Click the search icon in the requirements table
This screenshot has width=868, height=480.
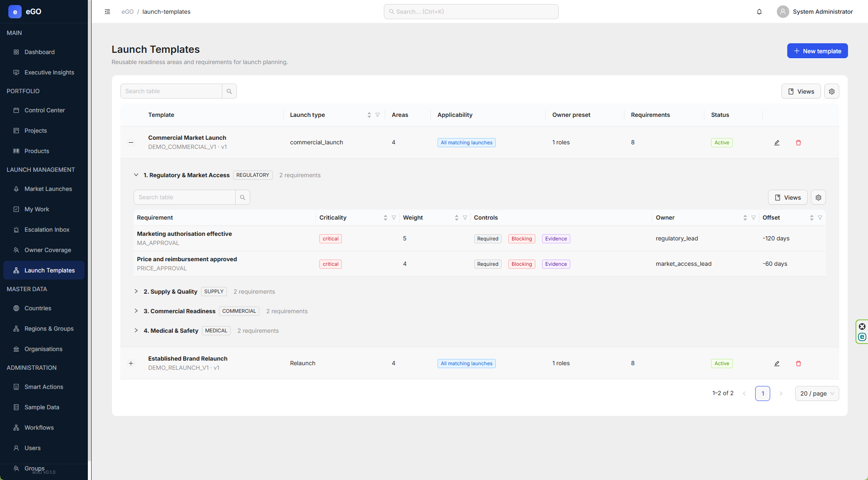coord(243,197)
